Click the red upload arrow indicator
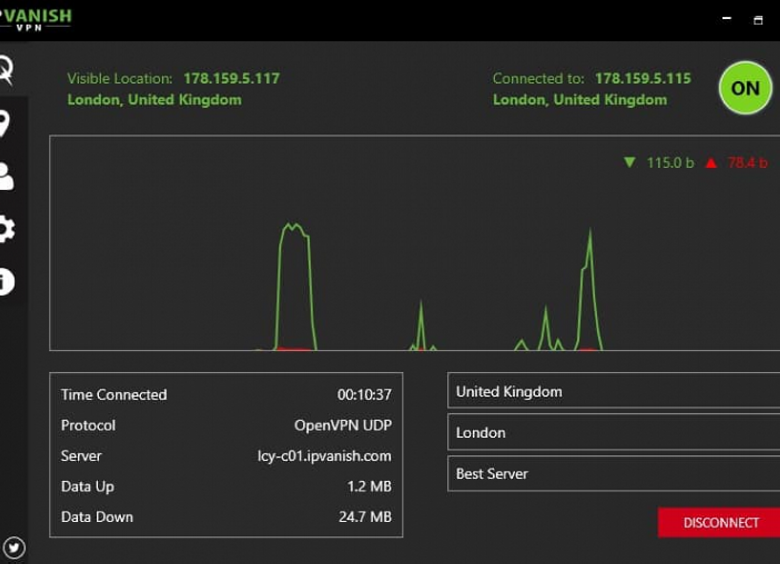This screenshot has height=564, width=780. [x=711, y=162]
